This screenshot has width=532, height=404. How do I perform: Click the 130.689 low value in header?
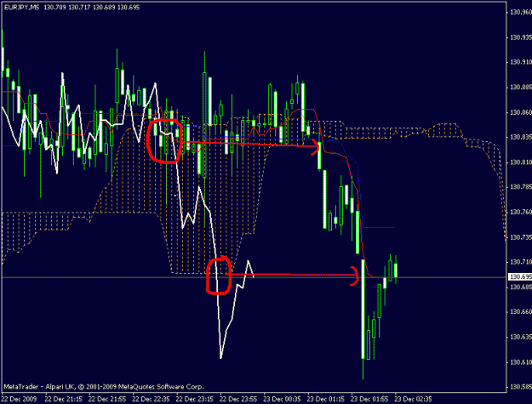(104, 7)
